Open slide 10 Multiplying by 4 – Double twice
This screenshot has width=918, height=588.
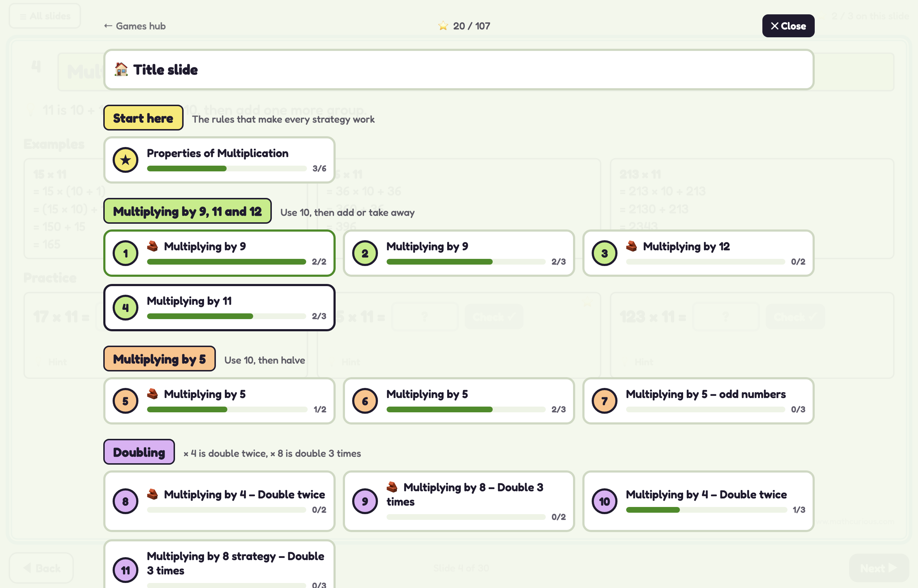pos(698,501)
